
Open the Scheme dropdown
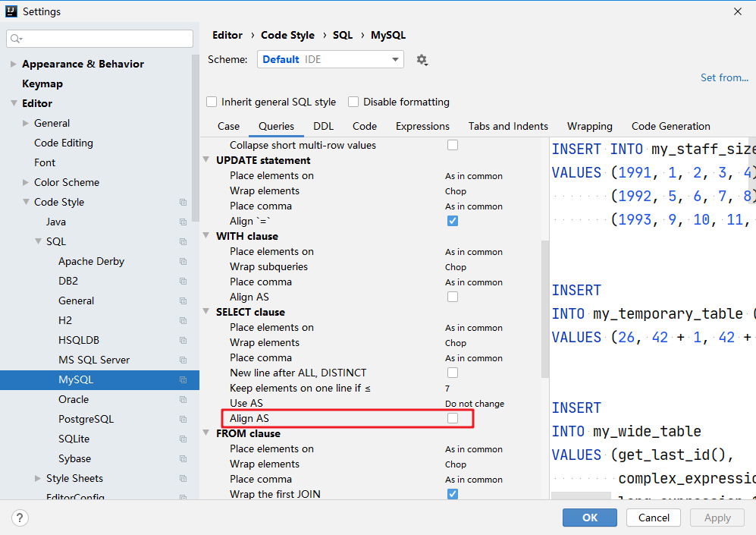(x=331, y=59)
